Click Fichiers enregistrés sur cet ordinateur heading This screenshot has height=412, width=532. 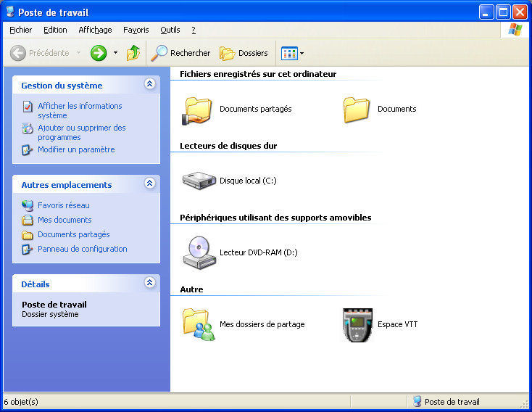click(x=258, y=74)
